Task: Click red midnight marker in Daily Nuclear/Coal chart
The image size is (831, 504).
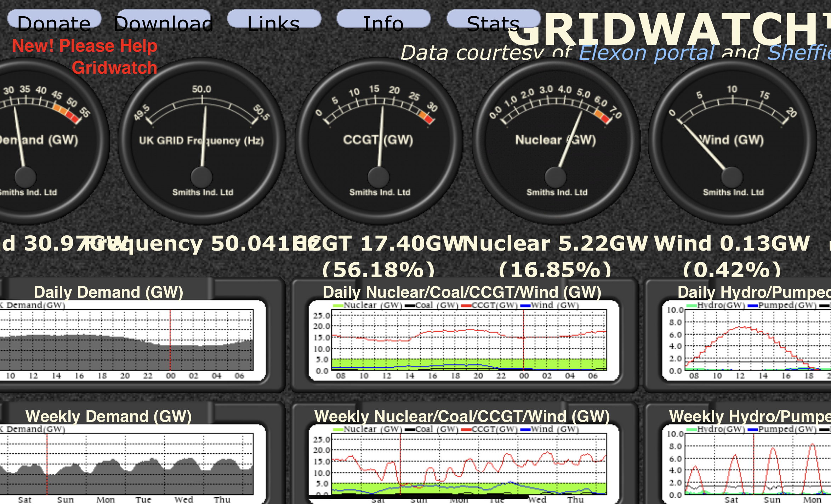Action: click(x=524, y=340)
